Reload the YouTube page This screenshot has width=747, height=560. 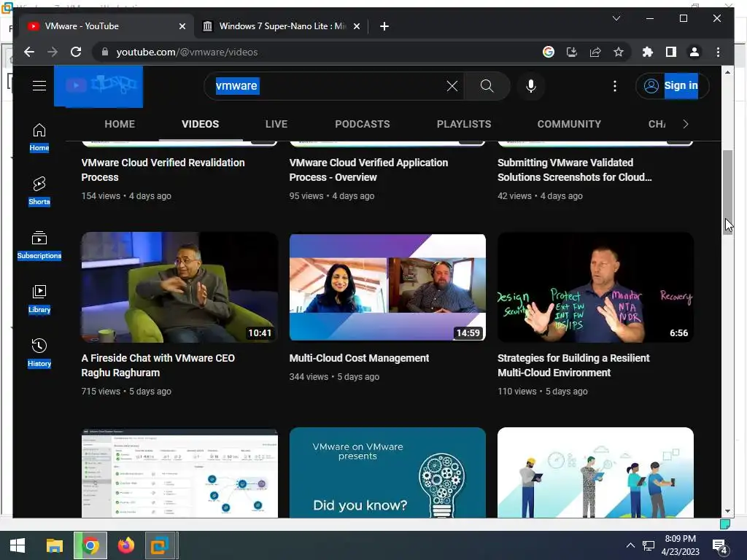click(76, 52)
